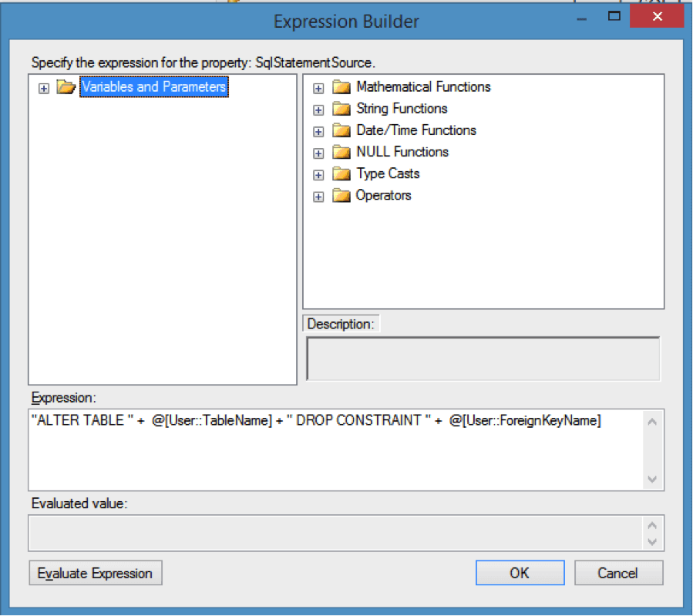Click the Operators folder icon

pos(341,195)
